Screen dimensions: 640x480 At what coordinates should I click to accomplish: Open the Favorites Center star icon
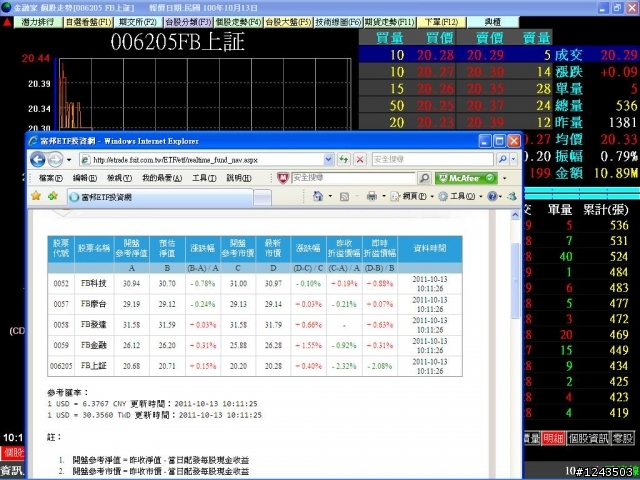36,196
